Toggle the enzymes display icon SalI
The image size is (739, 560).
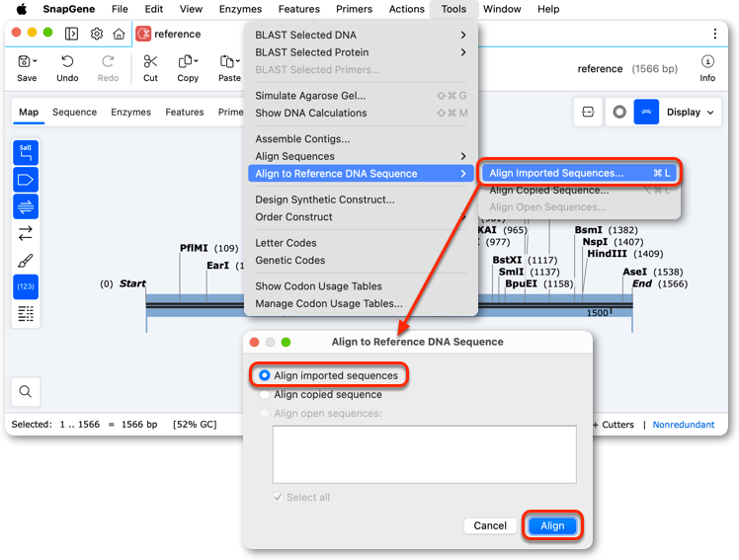pos(26,153)
